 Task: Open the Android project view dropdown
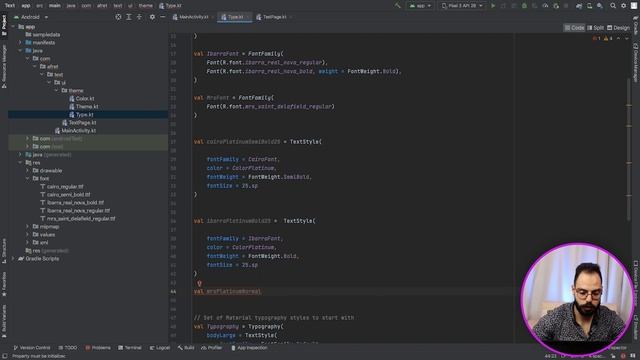coord(31,17)
